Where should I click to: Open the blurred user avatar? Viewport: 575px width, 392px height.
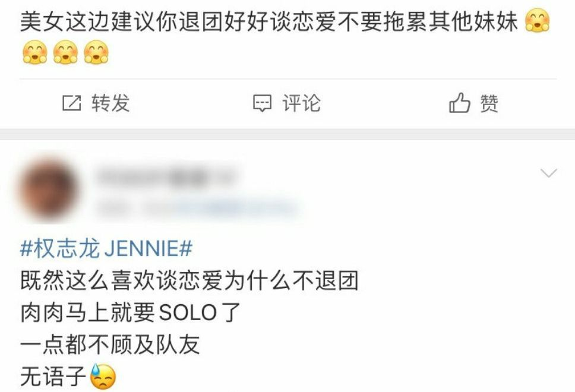tap(48, 189)
